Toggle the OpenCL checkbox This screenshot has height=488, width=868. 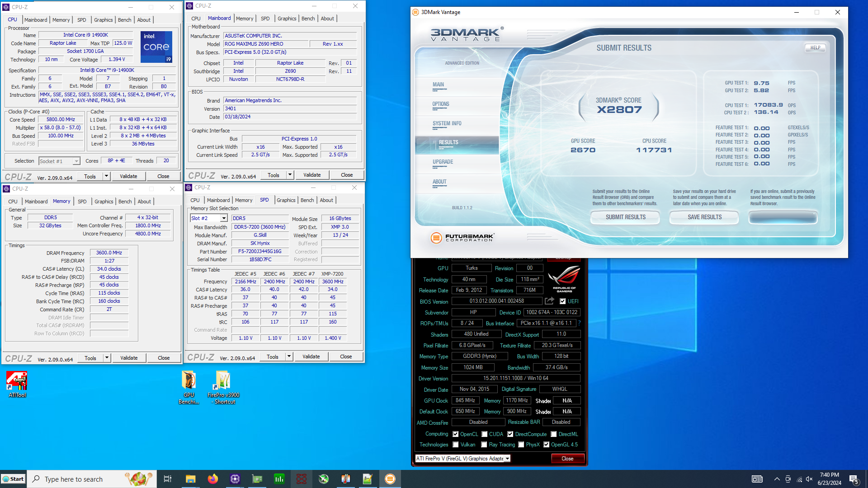coord(456,434)
